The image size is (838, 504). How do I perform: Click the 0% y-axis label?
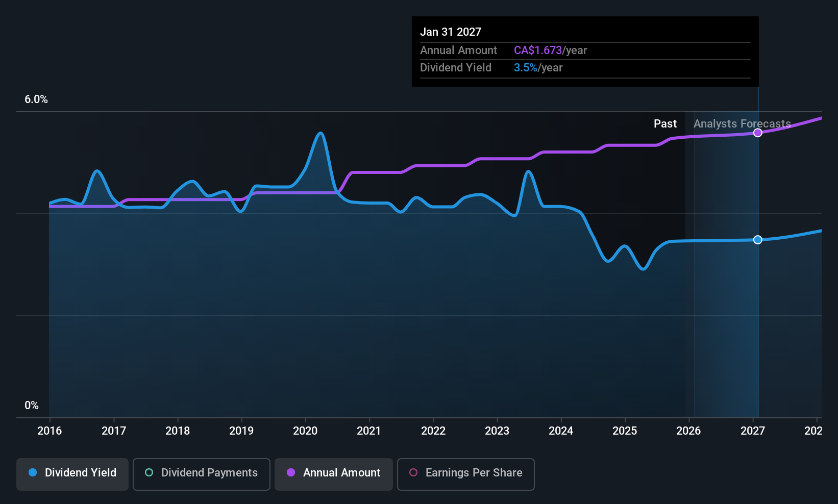click(x=32, y=406)
